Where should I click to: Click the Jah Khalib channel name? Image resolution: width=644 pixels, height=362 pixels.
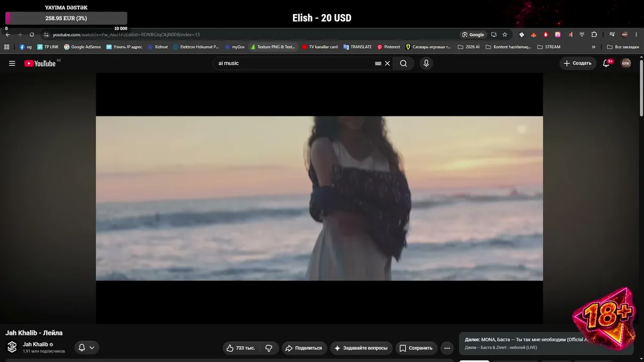click(35, 344)
